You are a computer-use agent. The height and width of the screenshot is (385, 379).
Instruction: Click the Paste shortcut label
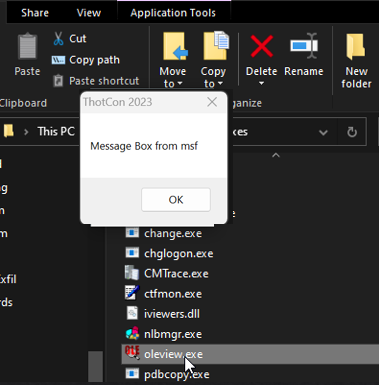coord(104,81)
